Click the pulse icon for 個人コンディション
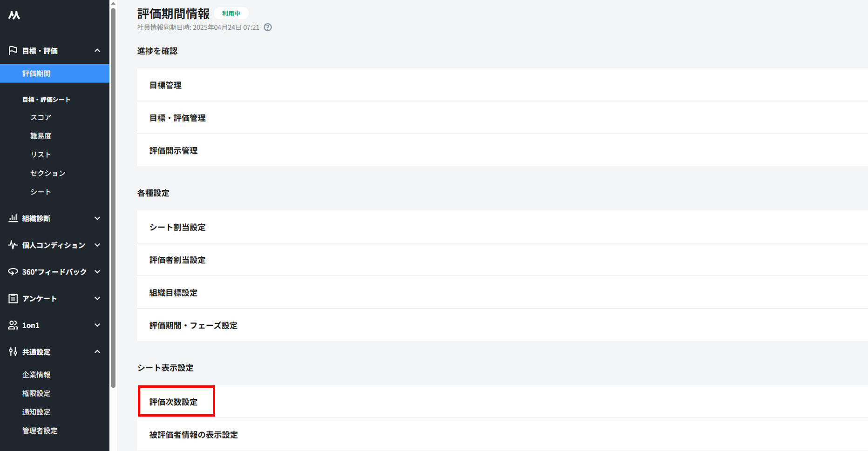The width and height of the screenshot is (868, 451). (13, 245)
